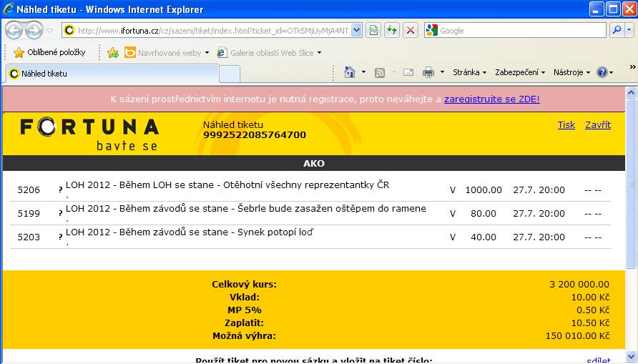638x364 pixels.
Task: Select bet number 5206
Action: click(29, 190)
